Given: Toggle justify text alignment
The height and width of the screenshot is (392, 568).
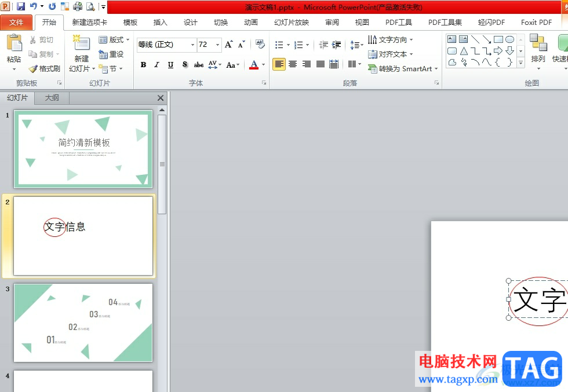Looking at the screenshot, I should 320,64.
